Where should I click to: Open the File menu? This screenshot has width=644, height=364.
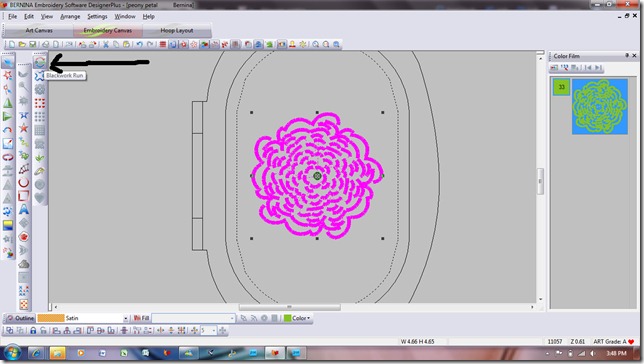[12, 16]
